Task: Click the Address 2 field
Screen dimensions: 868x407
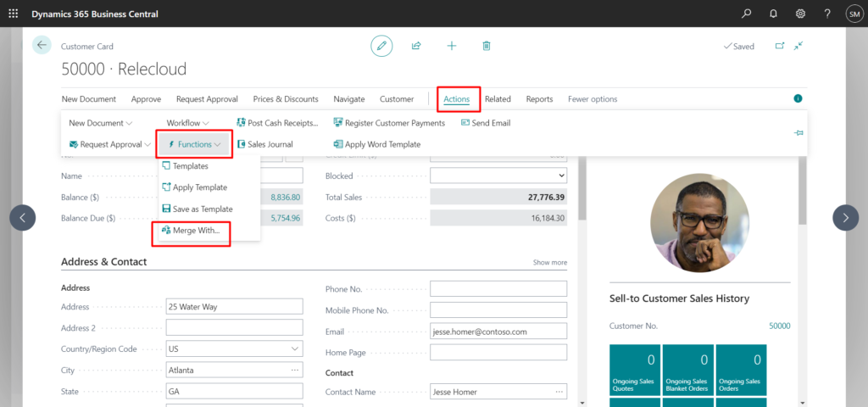Action: [234, 328]
